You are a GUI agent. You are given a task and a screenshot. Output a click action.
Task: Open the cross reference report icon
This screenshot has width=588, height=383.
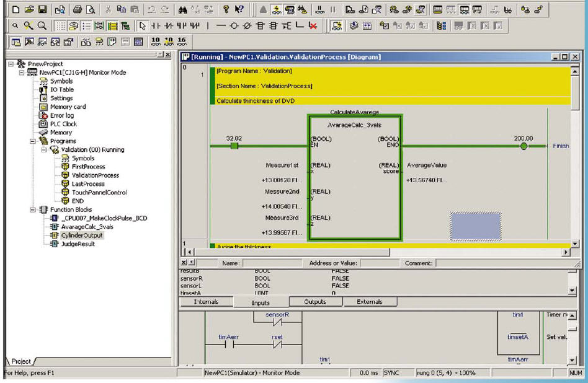pyautogui.click(x=86, y=42)
